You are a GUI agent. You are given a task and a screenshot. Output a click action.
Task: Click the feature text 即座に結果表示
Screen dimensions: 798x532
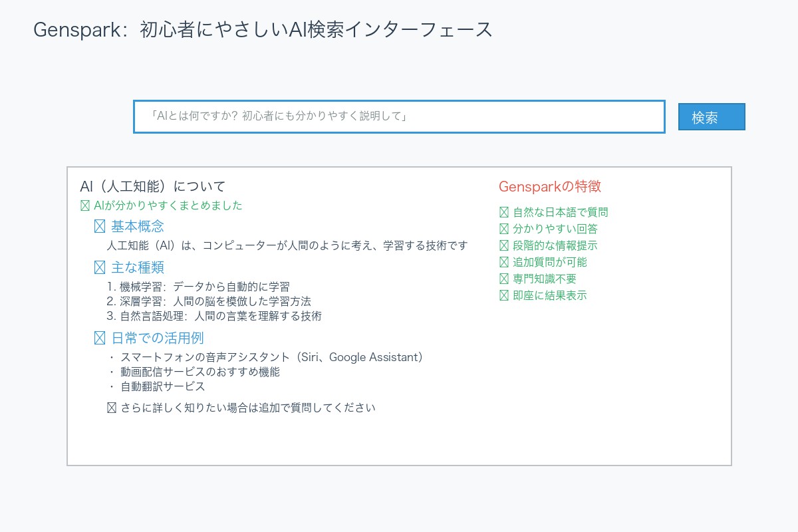click(550, 296)
